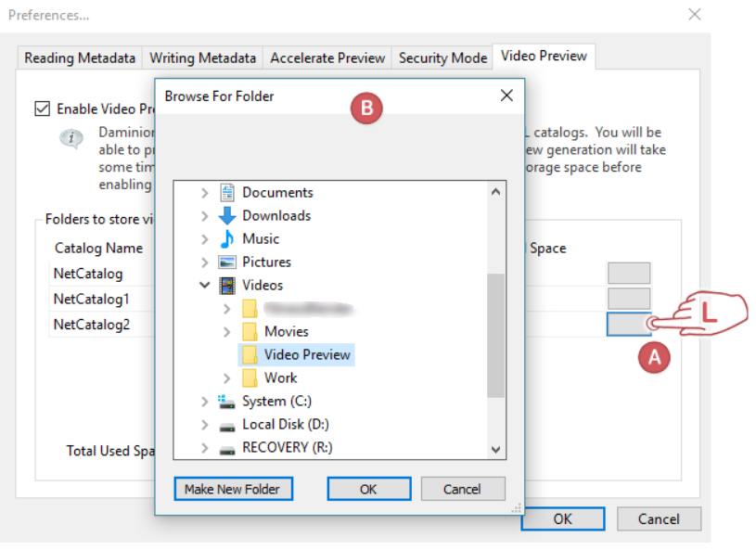Click the Movies folder icon
The height and width of the screenshot is (550, 756).
coord(250,332)
